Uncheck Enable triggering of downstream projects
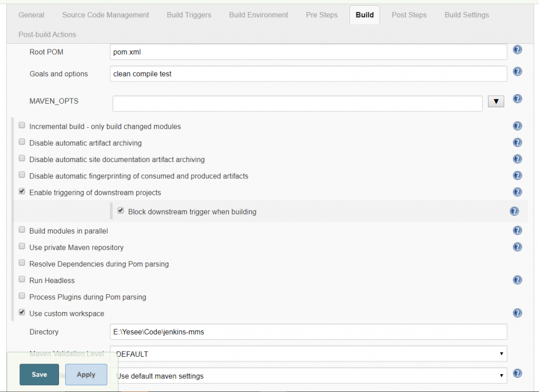 coord(22,192)
